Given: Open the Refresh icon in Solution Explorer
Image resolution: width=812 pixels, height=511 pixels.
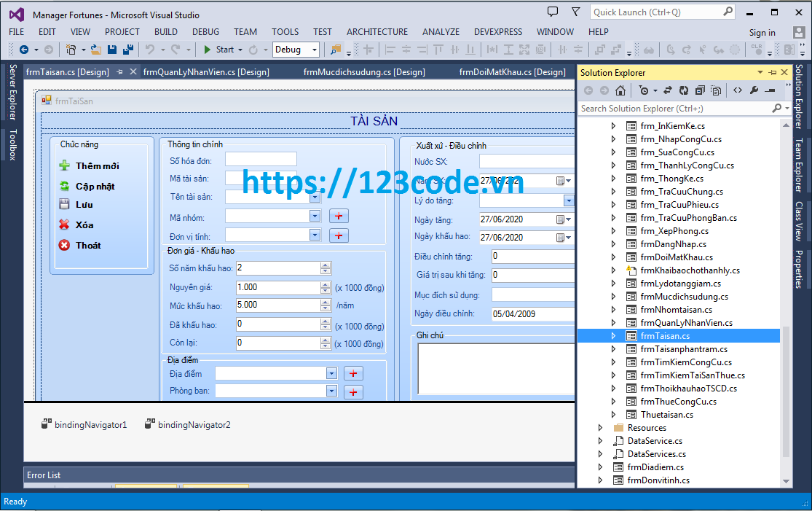Looking at the screenshot, I should point(683,90).
